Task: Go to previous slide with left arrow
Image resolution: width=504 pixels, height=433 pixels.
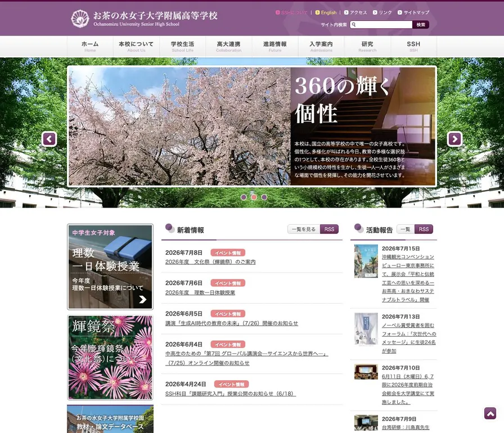Action: pyautogui.click(x=49, y=139)
